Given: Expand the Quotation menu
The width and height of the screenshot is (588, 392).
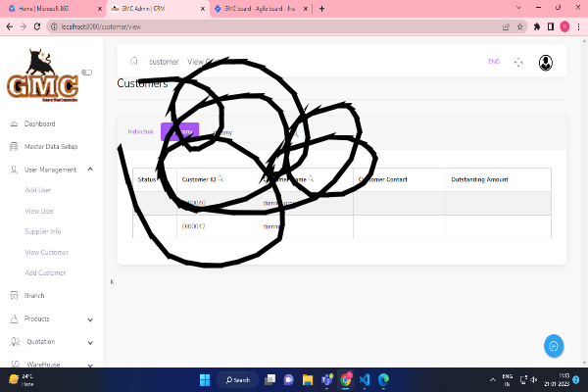Looking at the screenshot, I should point(90,342).
